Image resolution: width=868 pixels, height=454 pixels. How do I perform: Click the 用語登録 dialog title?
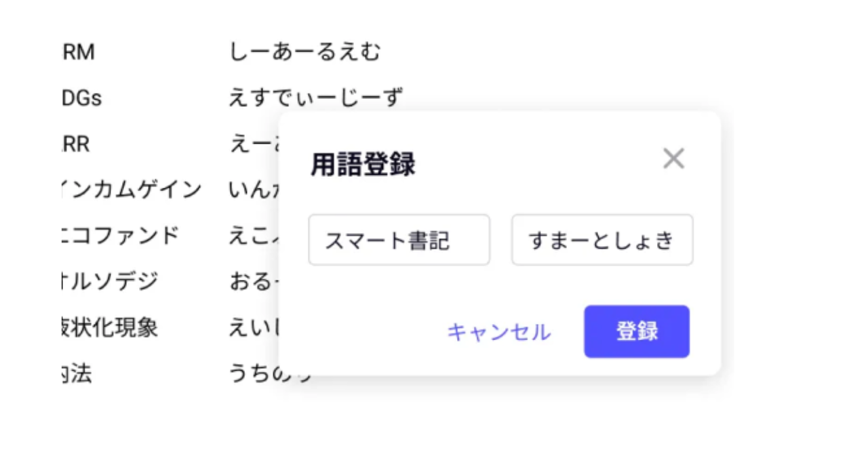[363, 165]
